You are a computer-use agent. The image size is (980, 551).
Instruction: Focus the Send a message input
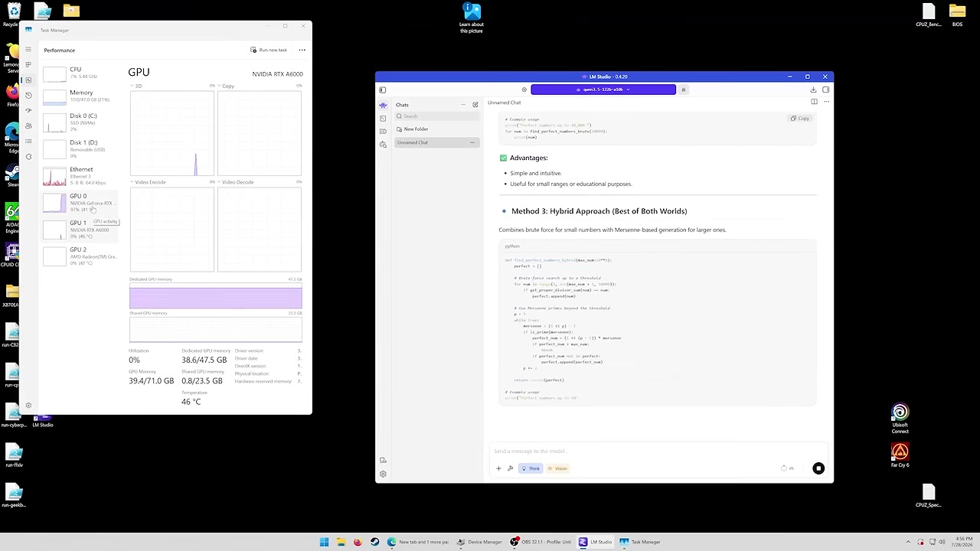658,452
